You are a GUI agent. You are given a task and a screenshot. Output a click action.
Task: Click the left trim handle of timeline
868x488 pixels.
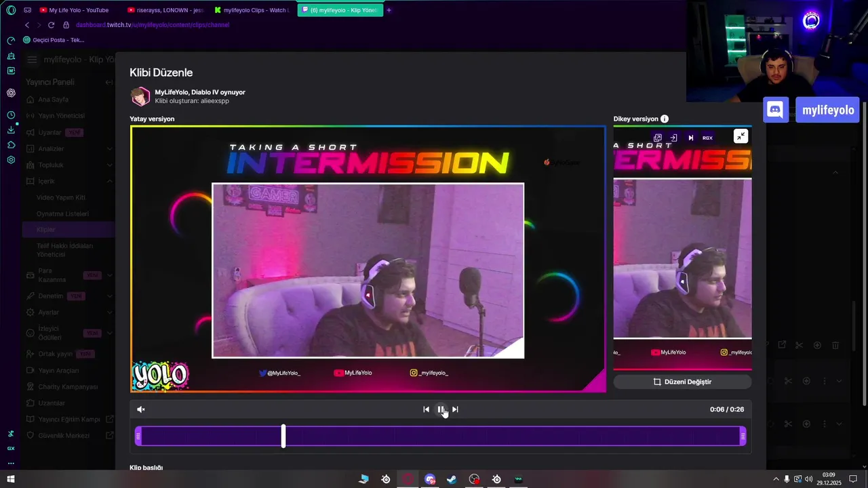click(x=138, y=436)
